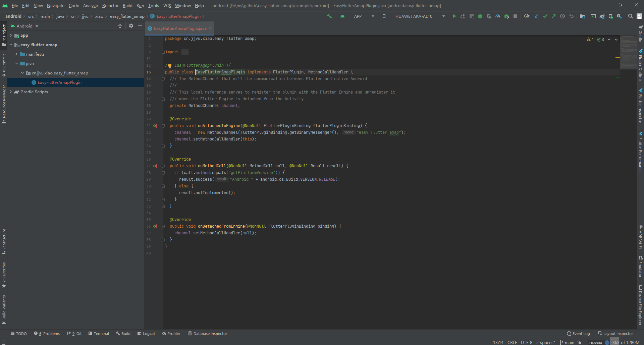The width and height of the screenshot is (644, 345).
Task: Open the SDK Manager icon
Action: (x=620, y=16)
